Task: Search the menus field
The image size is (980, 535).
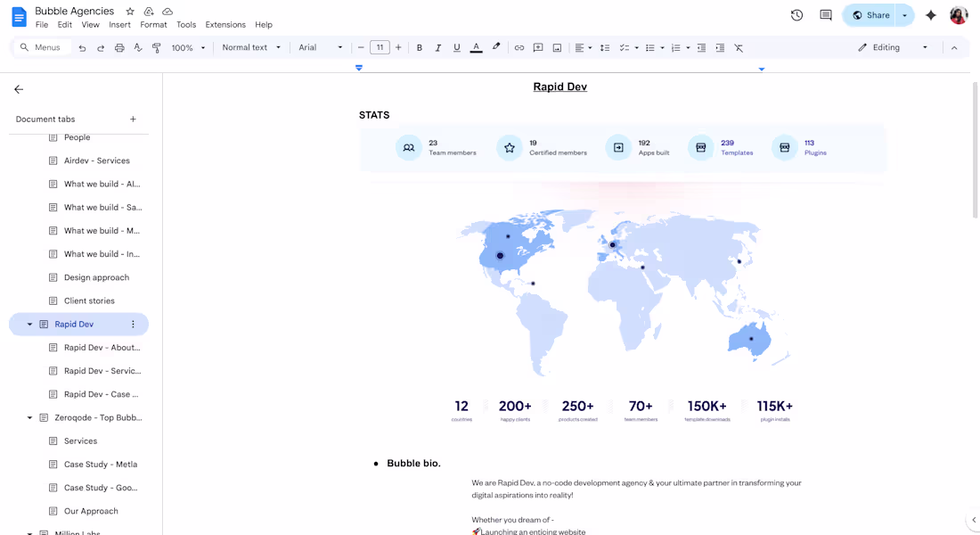Action: (42, 47)
